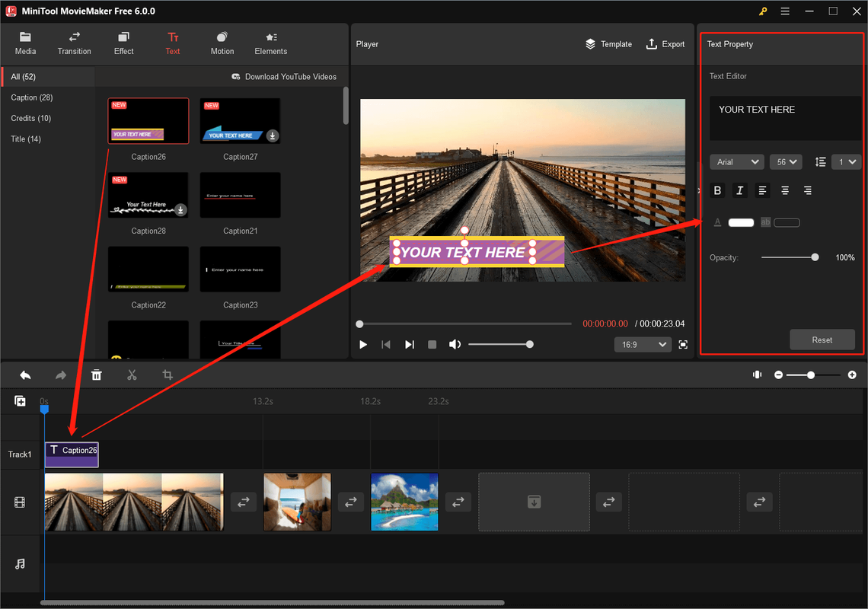The image size is (868, 609).
Task: Adjust the player volume slider
Action: [x=500, y=344]
